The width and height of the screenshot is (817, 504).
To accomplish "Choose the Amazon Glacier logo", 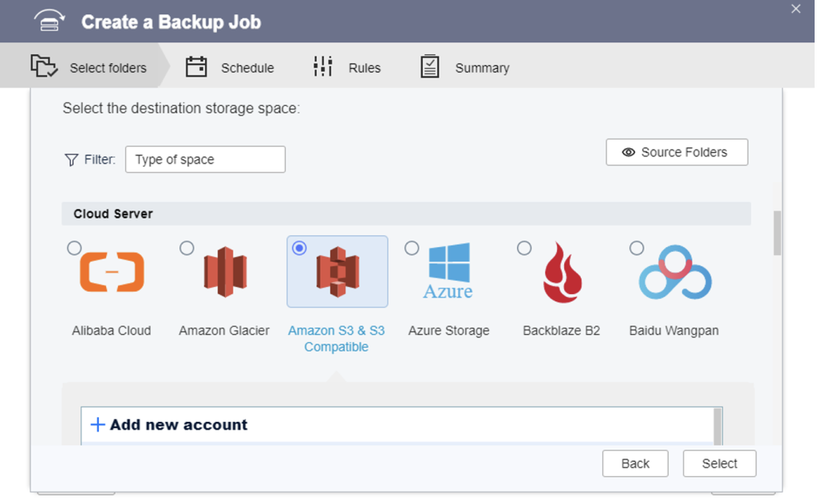I will coord(225,272).
